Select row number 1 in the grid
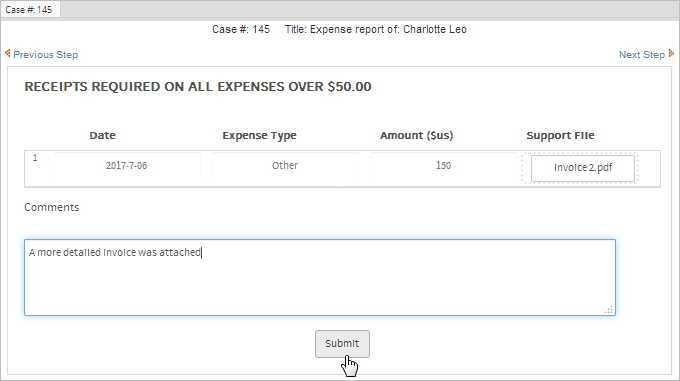 coord(35,158)
